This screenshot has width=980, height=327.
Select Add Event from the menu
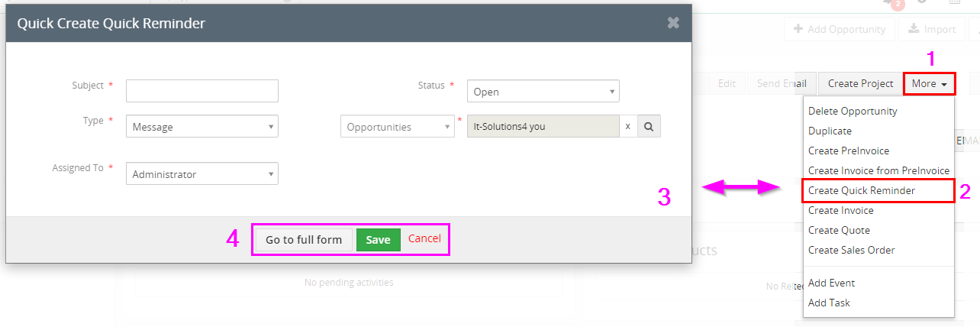(x=831, y=283)
